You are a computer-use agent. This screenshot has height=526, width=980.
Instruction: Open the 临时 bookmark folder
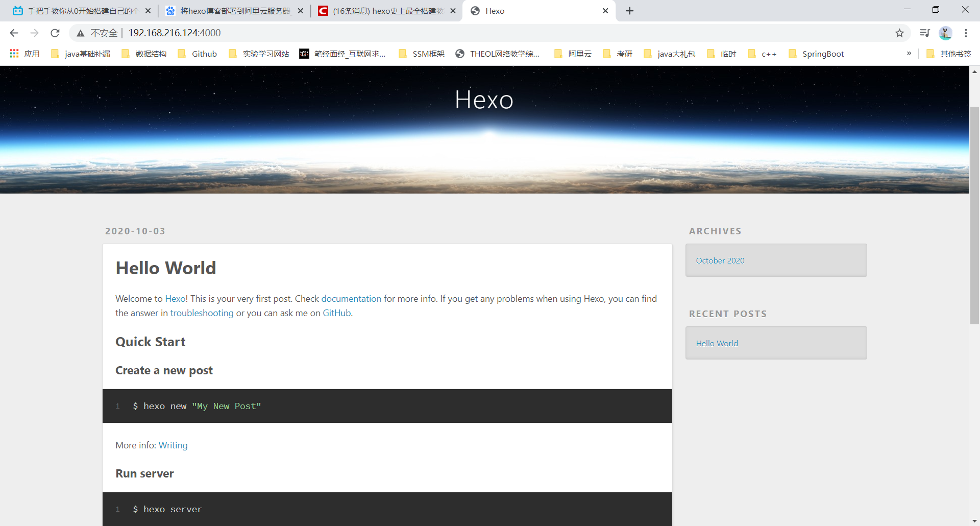coord(722,54)
